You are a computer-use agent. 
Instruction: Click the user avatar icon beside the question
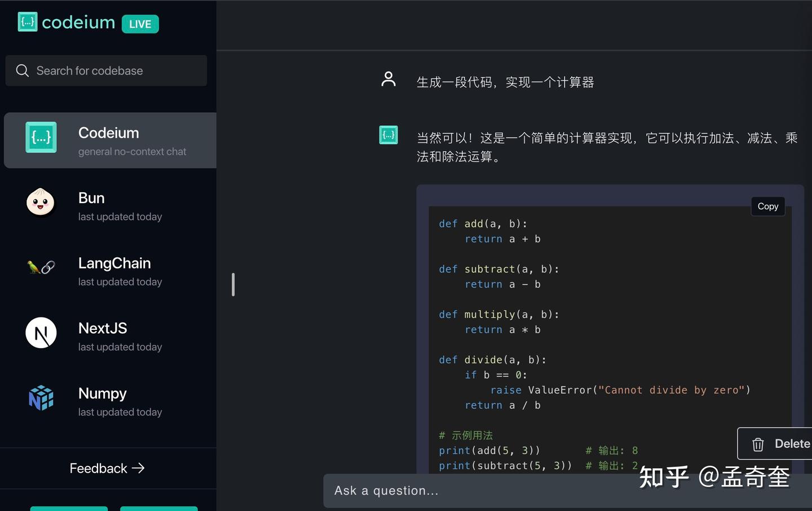389,79
